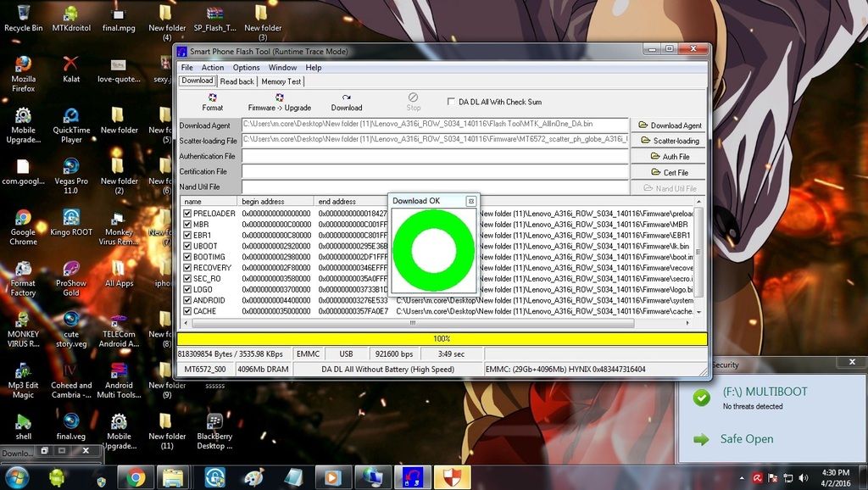Open the Cert File browser

click(x=670, y=172)
